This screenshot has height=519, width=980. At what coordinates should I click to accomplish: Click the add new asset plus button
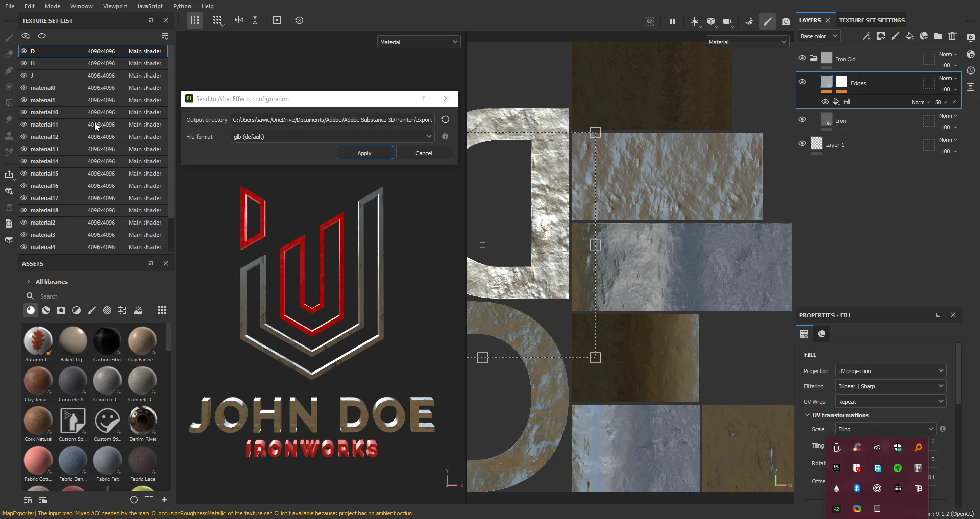[164, 500]
